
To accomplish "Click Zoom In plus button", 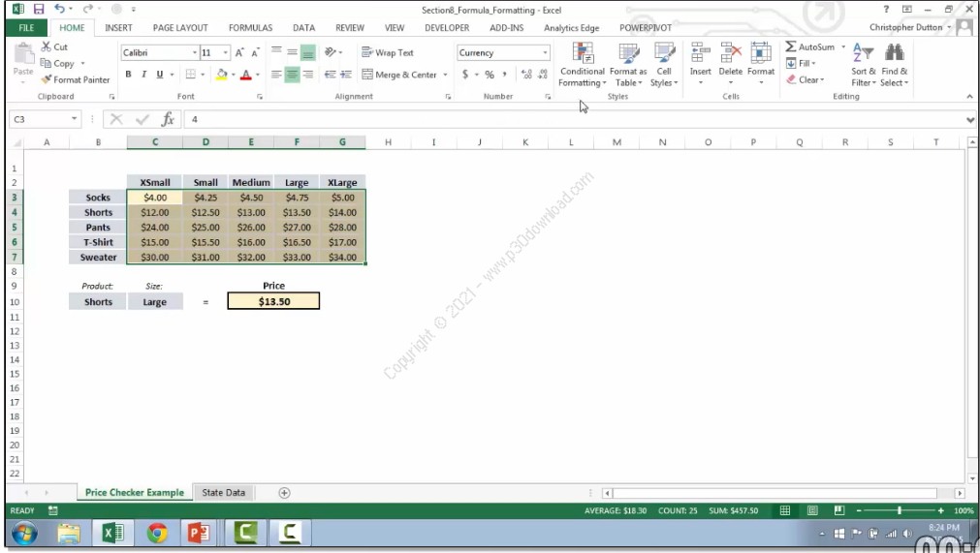I will click(940, 510).
